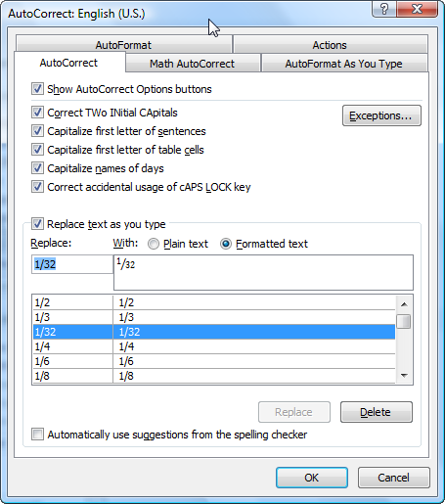This screenshot has width=445, height=504.
Task: Confirm with the OK button
Action: coord(312,478)
